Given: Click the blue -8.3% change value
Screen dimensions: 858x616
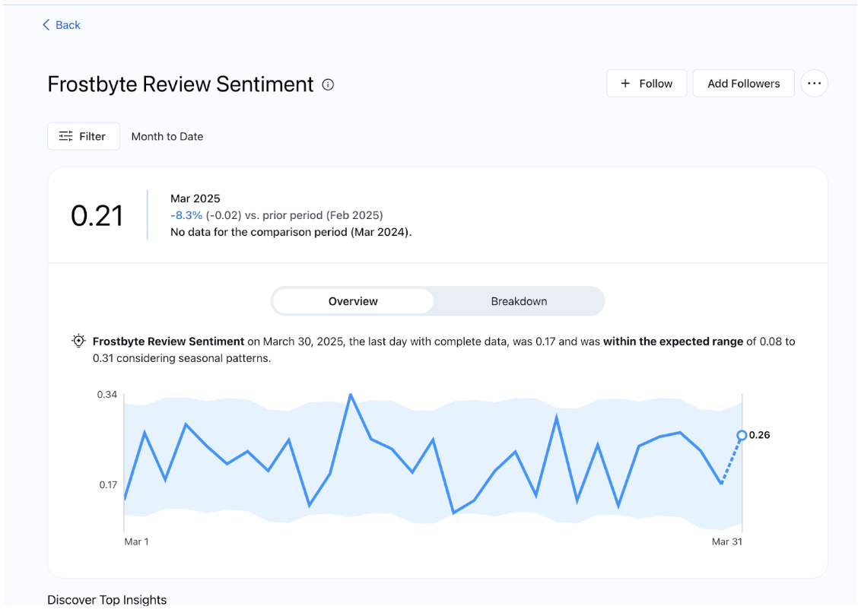Looking at the screenshot, I should coord(186,215).
